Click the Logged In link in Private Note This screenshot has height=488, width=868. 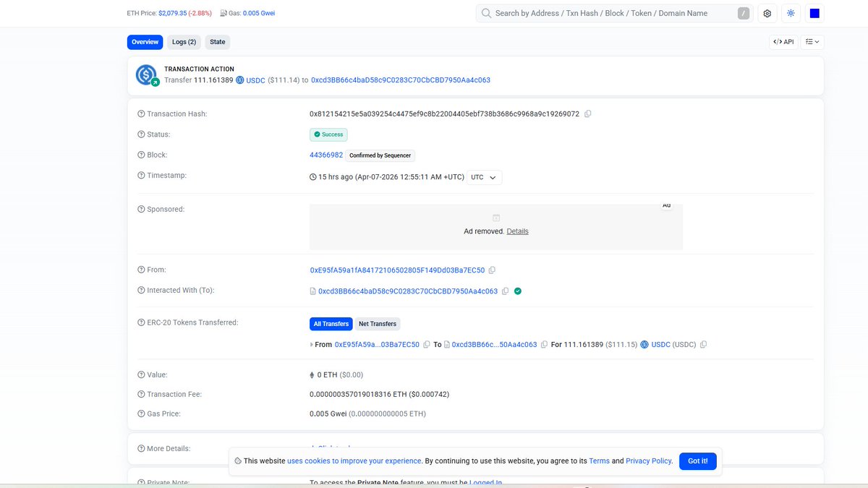tap(485, 483)
